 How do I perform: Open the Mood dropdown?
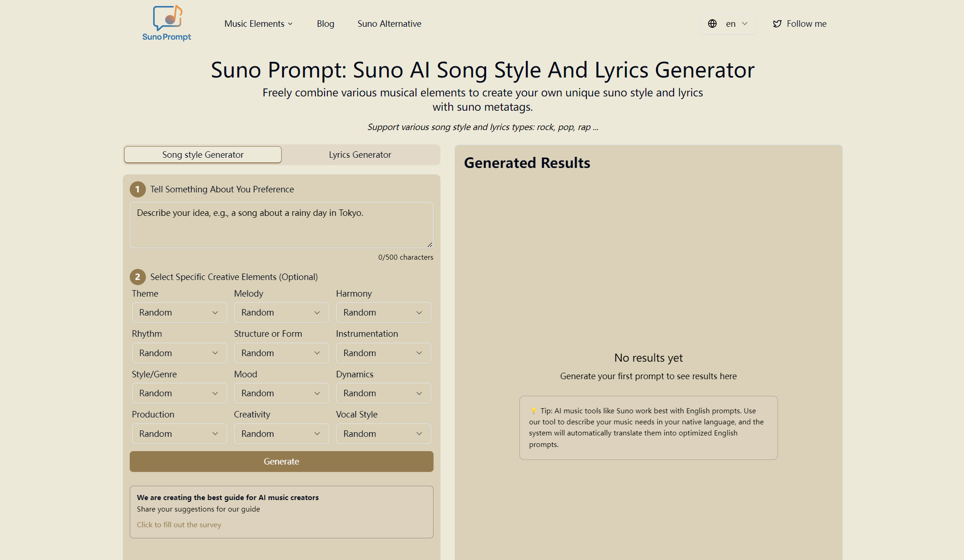(x=281, y=393)
